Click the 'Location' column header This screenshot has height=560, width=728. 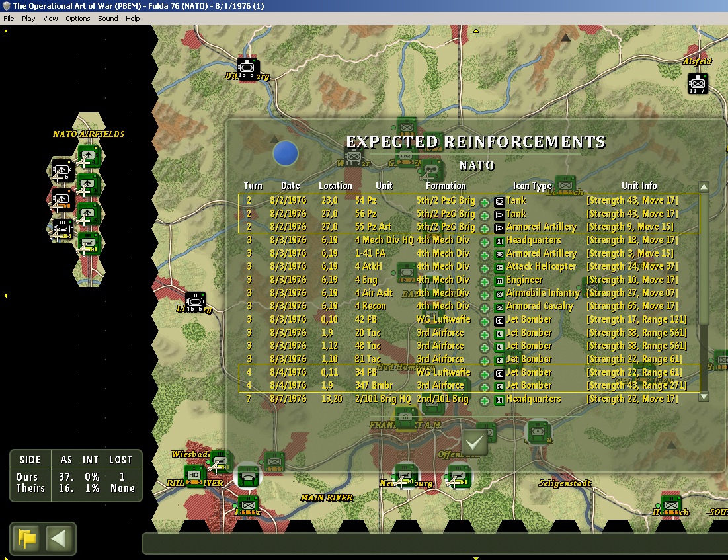coord(335,186)
